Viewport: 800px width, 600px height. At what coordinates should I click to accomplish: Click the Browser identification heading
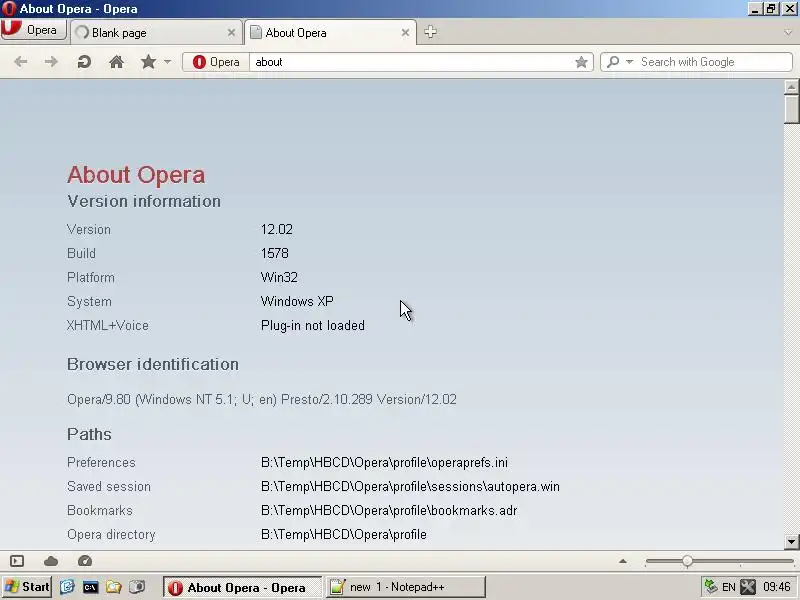coord(153,364)
